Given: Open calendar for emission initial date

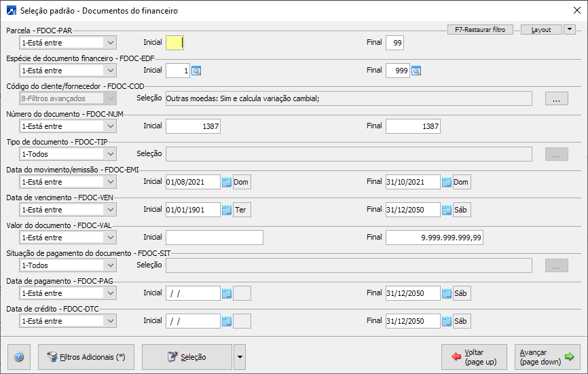Looking at the screenshot, I should pos(227,182).
